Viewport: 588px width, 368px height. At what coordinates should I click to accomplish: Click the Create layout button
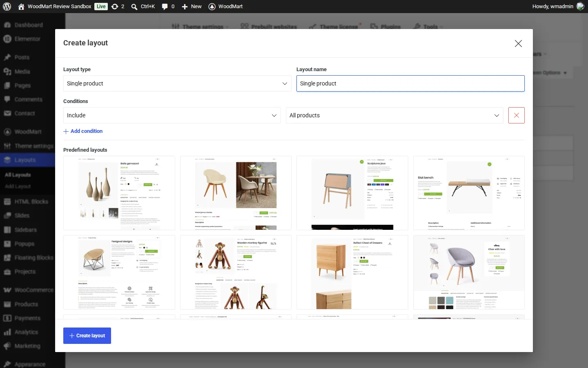coord(87,336)
